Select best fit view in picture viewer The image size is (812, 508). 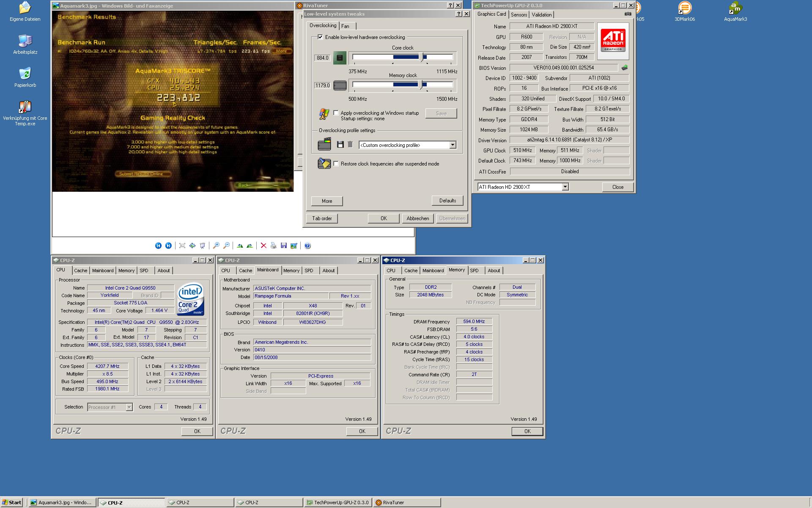pos(182,246)
